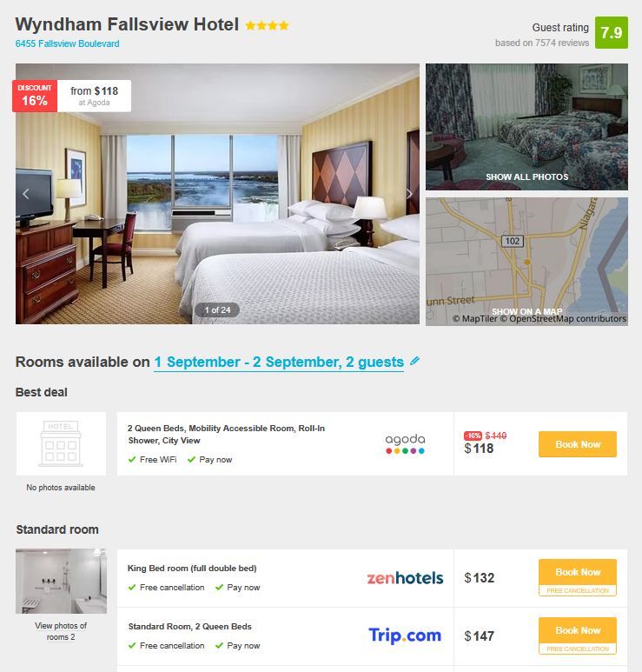This screenshot has width=642, height=672.
Task: Click the Trip.com logo
Action: click(405, 635)
